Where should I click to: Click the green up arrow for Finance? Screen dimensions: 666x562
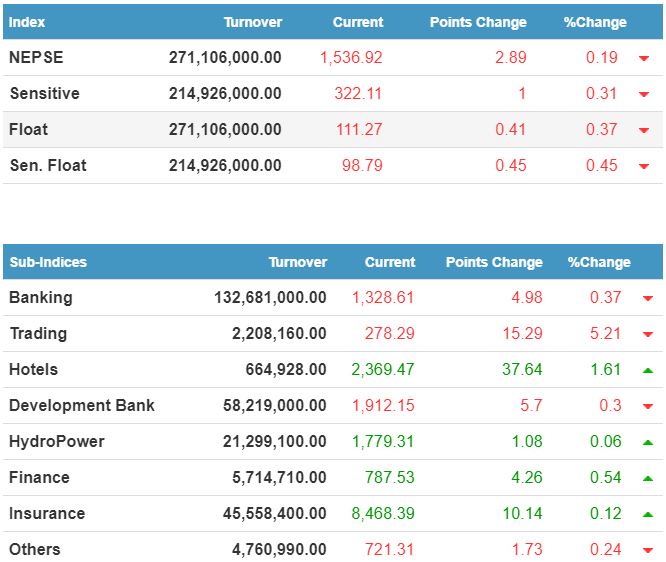click(647, 478)
